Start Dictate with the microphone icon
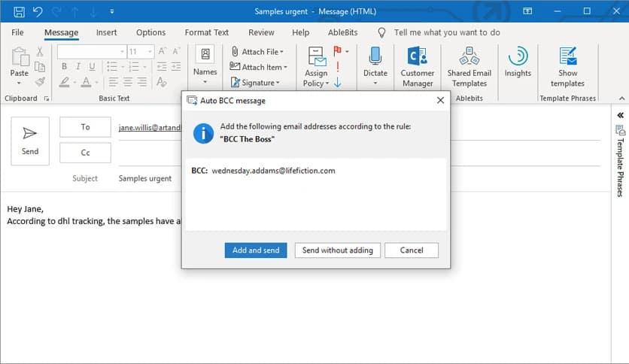The image size is (629, 364). [375, 56]
